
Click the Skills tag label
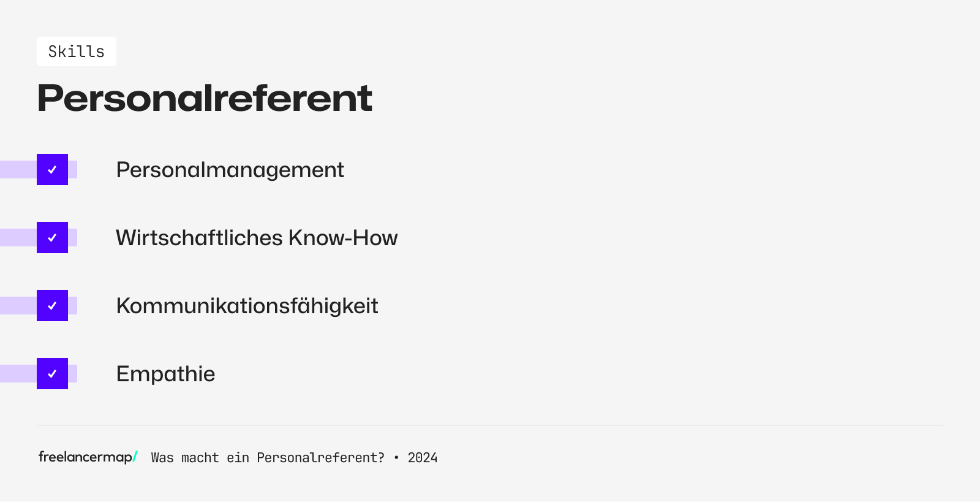pos(77,51)
